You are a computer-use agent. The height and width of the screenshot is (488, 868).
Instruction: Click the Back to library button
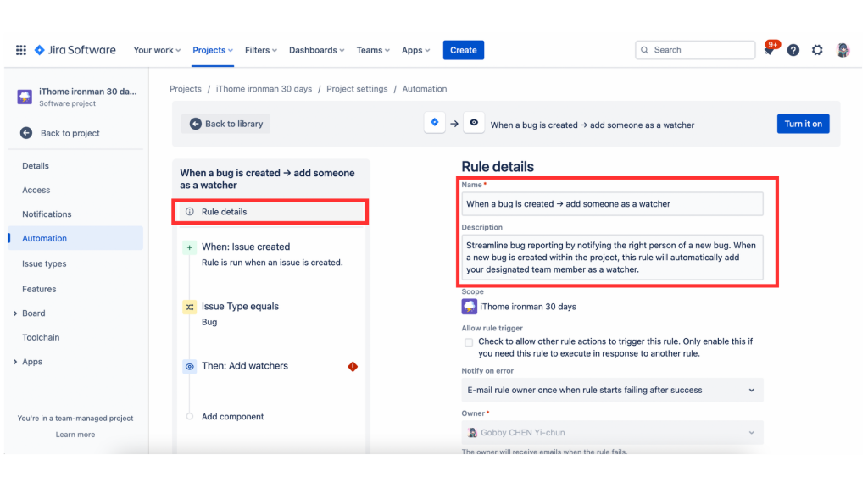[225, 124]
